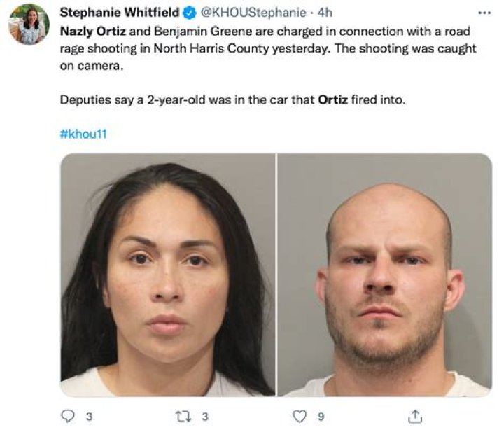The width and height of the screenshot is (504, 430).
Task: Open the 4h timestamp link
Action: click(x=325, y=13)
